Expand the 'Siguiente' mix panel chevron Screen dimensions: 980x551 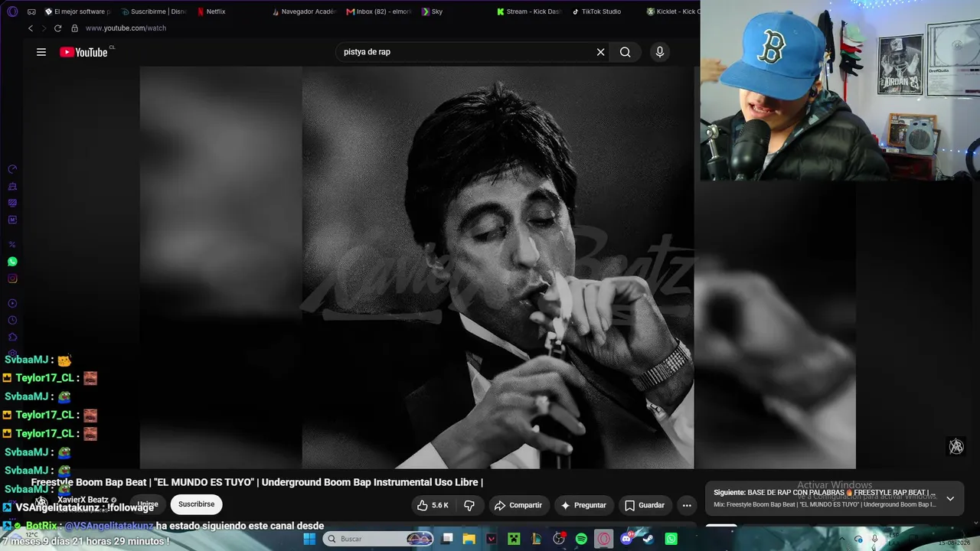click(x=950, y=498)
